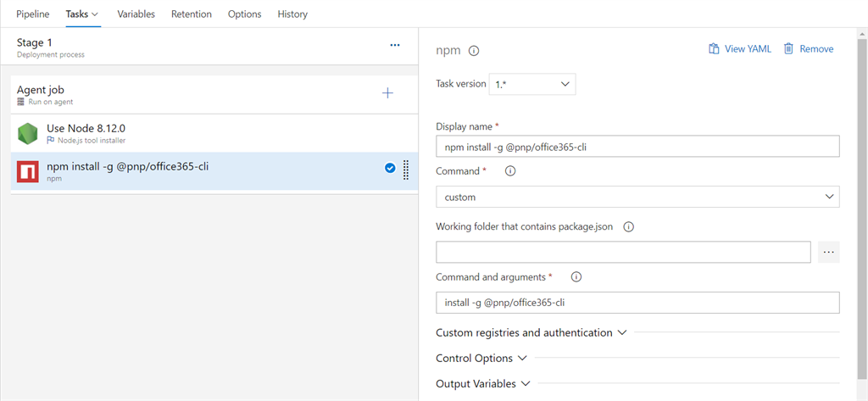Show info for Command and arguments

pyautogui.click(x=576, y=277)
